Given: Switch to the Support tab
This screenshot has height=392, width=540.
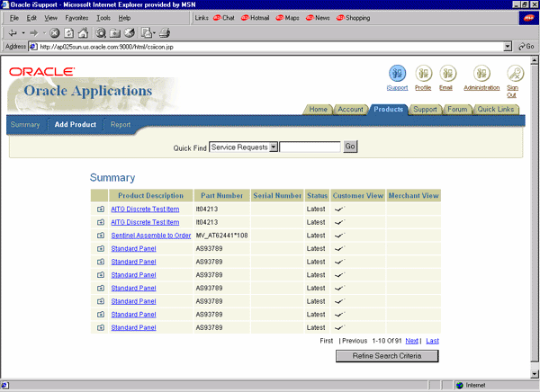Looking at the screenshot, I should pyautogui.click(x=425, y=110).
